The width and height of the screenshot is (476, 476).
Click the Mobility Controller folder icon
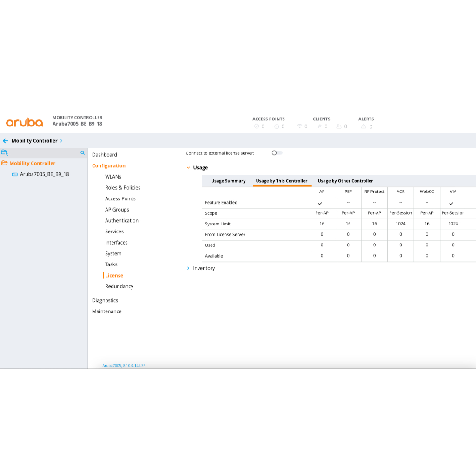tap(5, 163)
